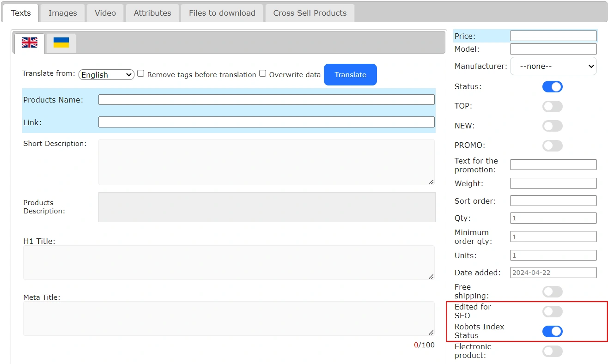Open the Manufacturer dropdown
The image size is (608, 364).
click(553, 67)
